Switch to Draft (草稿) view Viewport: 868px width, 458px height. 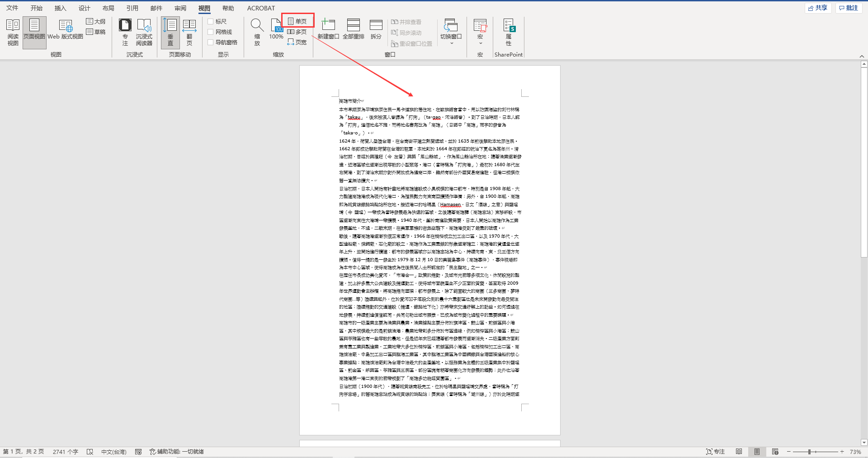[96, 32]
